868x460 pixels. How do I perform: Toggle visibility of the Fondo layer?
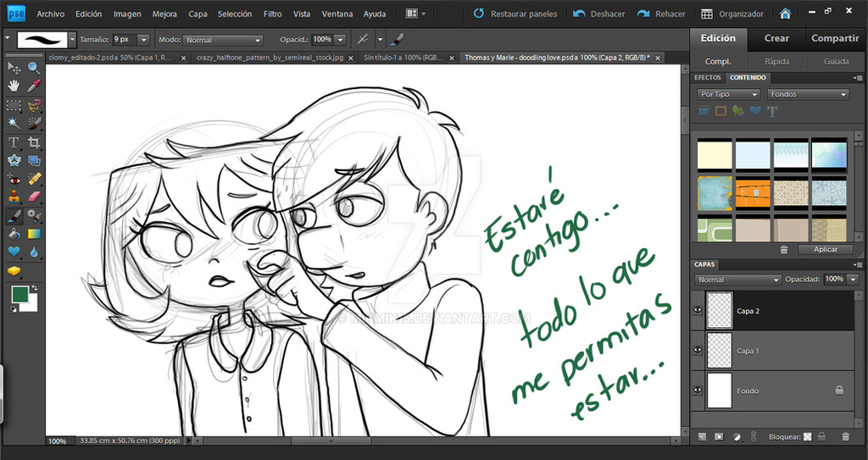[698, 391]
